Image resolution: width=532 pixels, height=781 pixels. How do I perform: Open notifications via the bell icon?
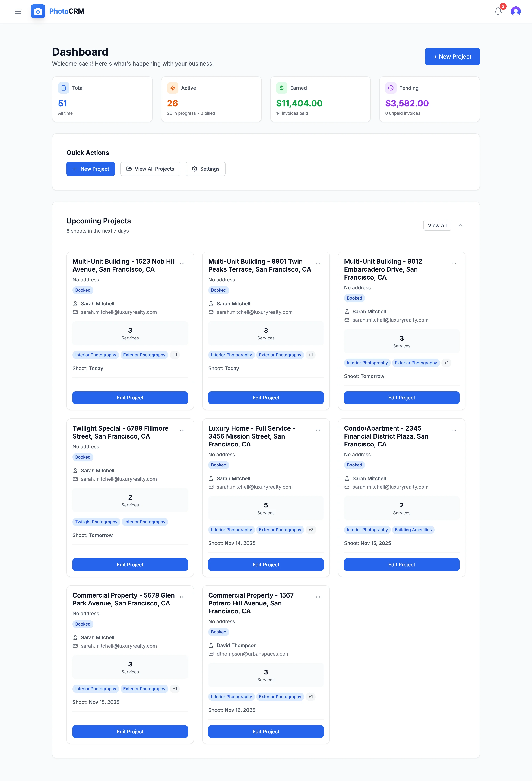(x=498, y=11)
